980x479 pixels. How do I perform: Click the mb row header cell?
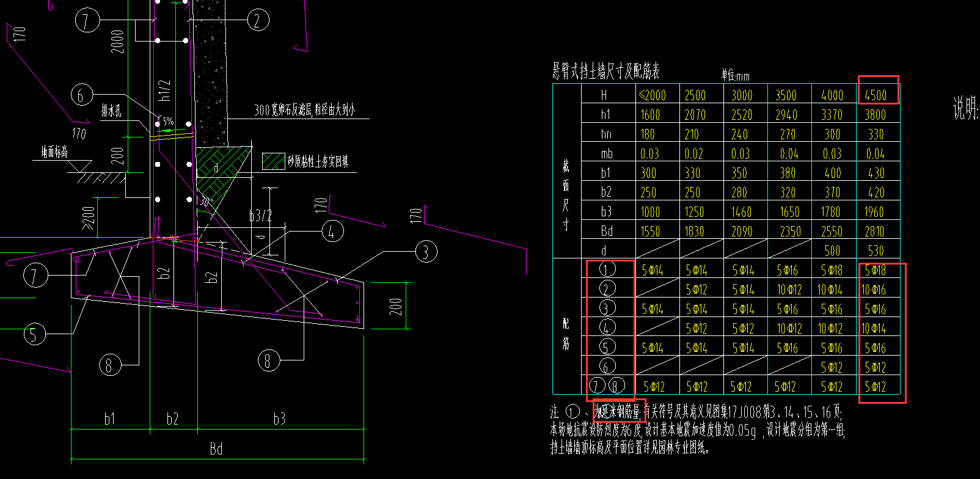(x=606, y=154)
